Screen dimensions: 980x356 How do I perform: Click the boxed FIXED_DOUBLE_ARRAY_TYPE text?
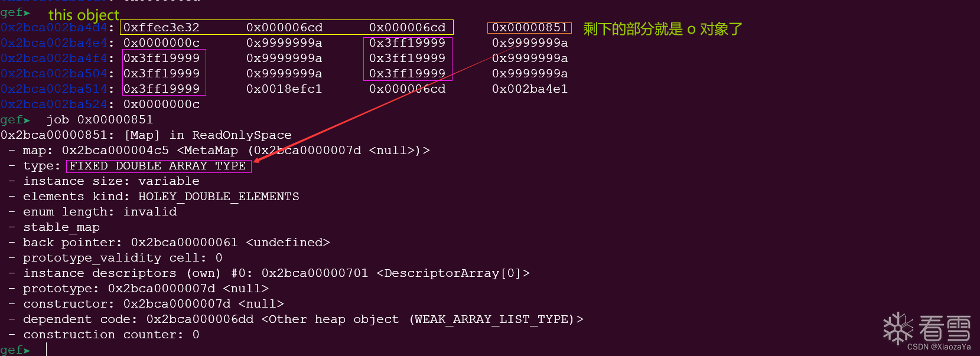(x=158, y=166)
